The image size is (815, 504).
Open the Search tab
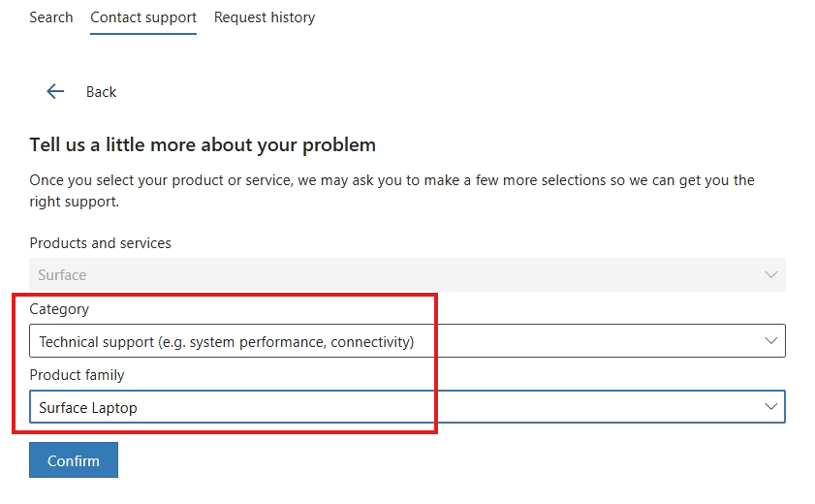51,17
